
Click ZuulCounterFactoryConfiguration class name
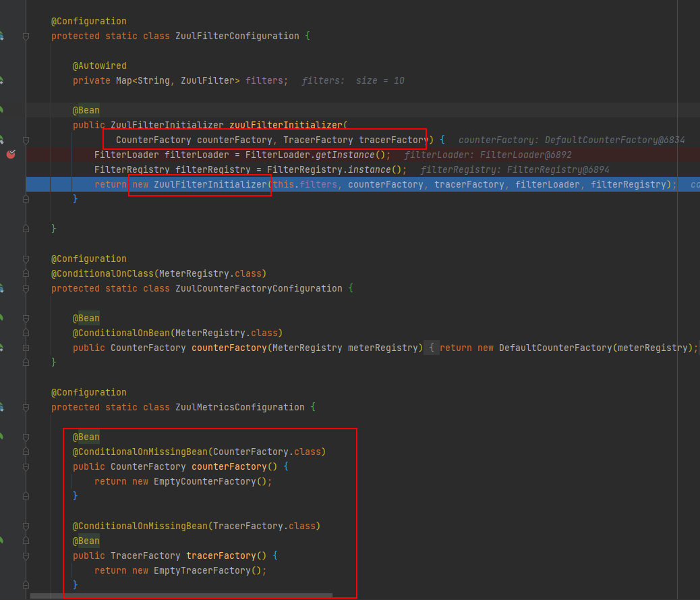(x=259, y=288)
